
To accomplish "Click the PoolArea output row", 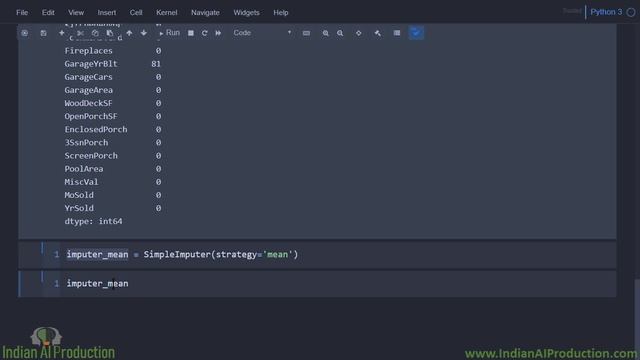I will click(113, 169).
